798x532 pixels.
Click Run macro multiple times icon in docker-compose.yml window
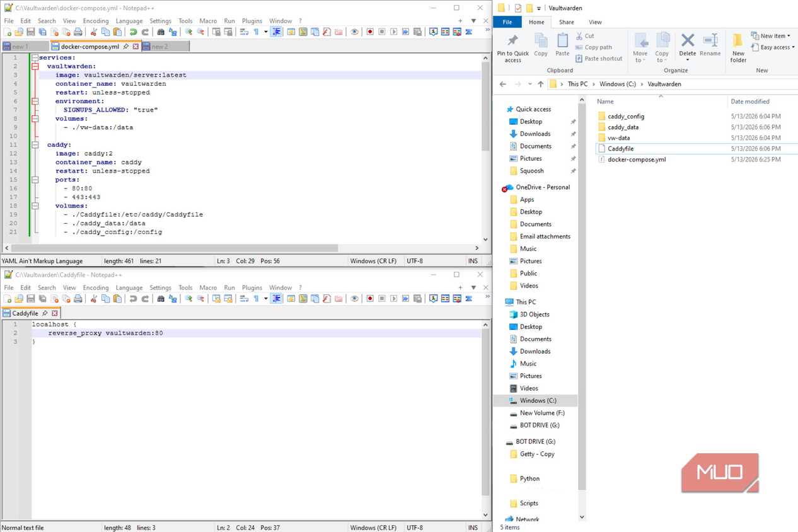405,32
